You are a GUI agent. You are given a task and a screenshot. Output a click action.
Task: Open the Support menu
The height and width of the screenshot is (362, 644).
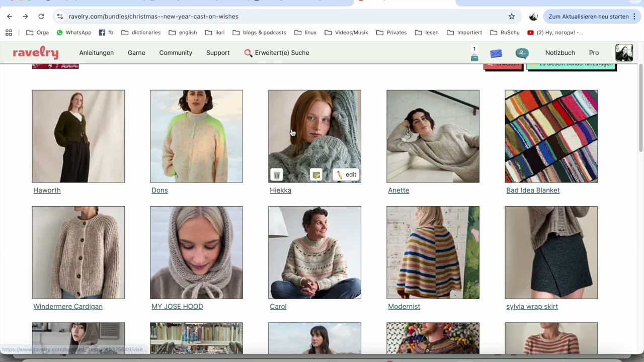click(218, 53)
